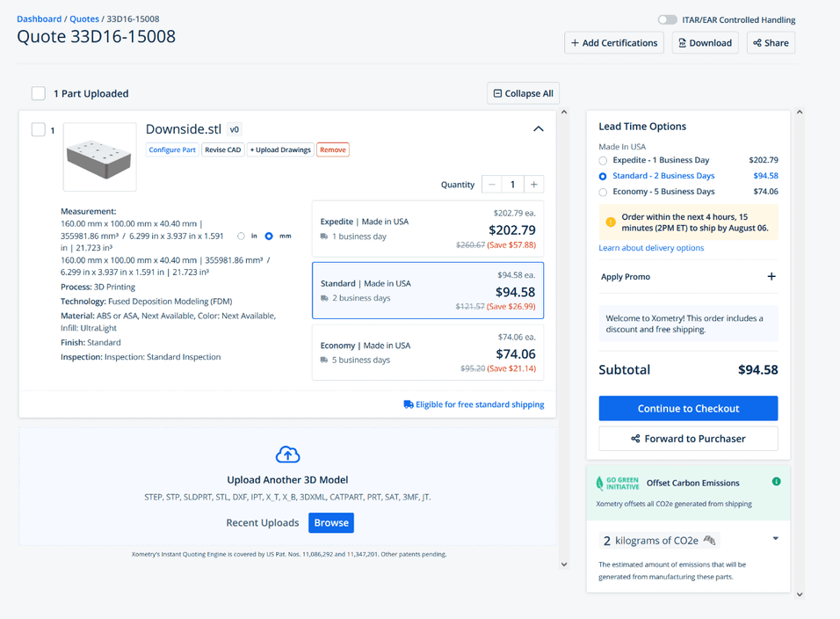
Task: Expand the kilograms of CO2e dropdown
Action: click(x=775, y=539)
